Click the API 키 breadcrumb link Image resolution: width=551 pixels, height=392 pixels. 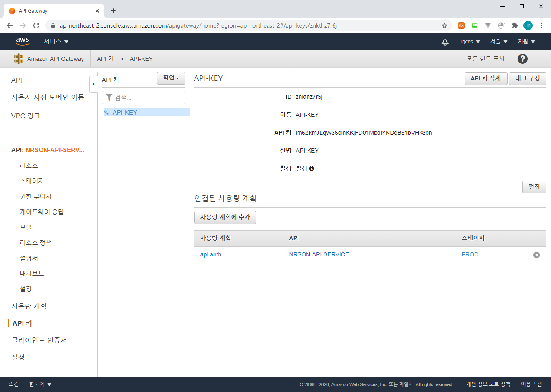(x=105, y=59)
